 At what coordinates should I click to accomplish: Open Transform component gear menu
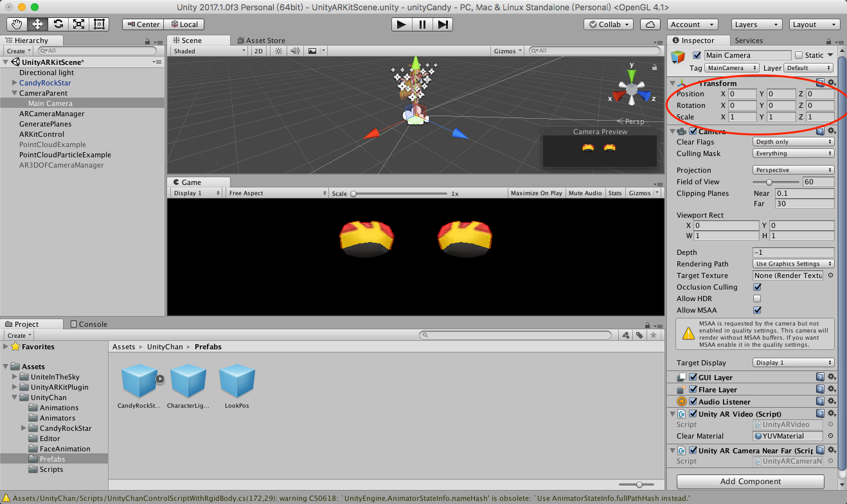(831, 83)
